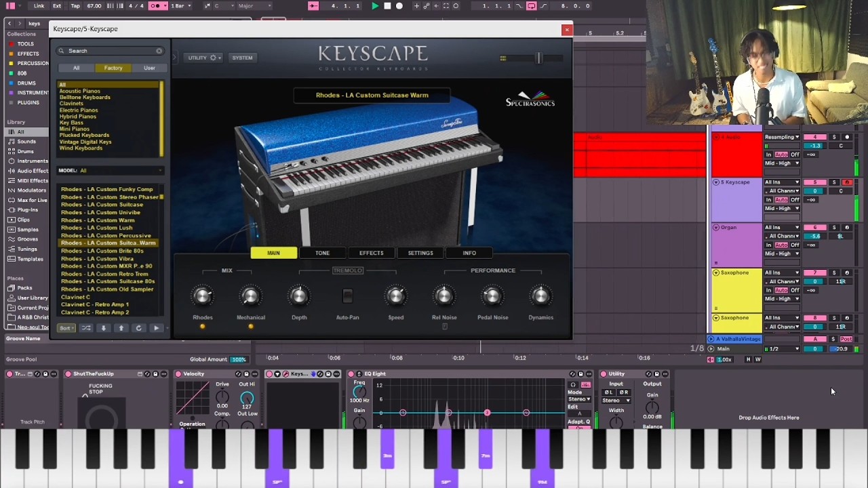Switch to the Main tab in Keyscape
This screenshot has width=868, height=488.
tap(273, 253)
